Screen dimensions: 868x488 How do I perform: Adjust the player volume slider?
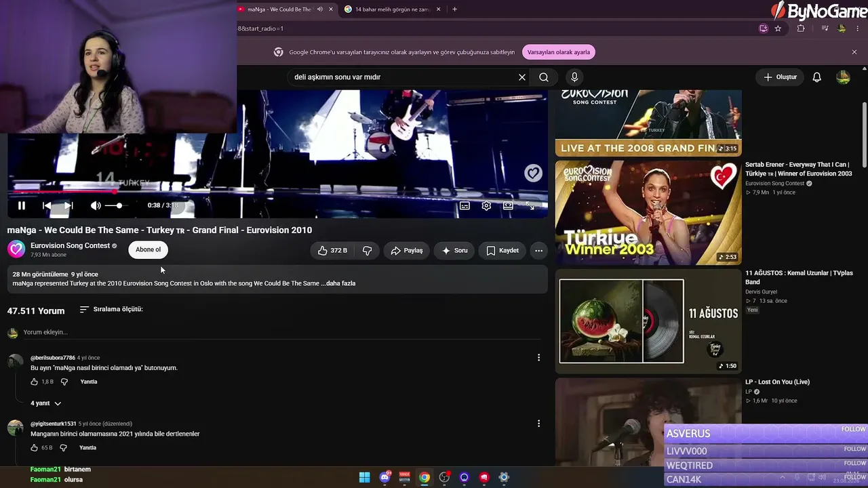coord(115,205)
